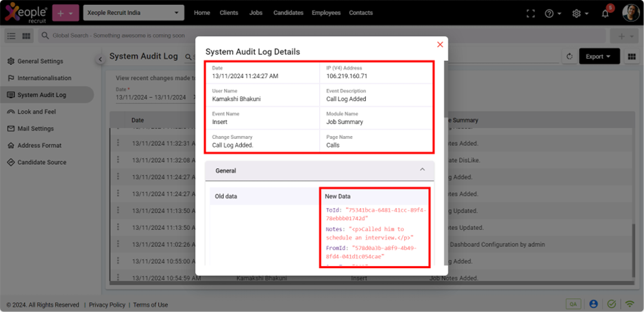Open row menu for 10:55:00 entry
The width and height of the screenshot is (644, 312).
tap(119, 260)
